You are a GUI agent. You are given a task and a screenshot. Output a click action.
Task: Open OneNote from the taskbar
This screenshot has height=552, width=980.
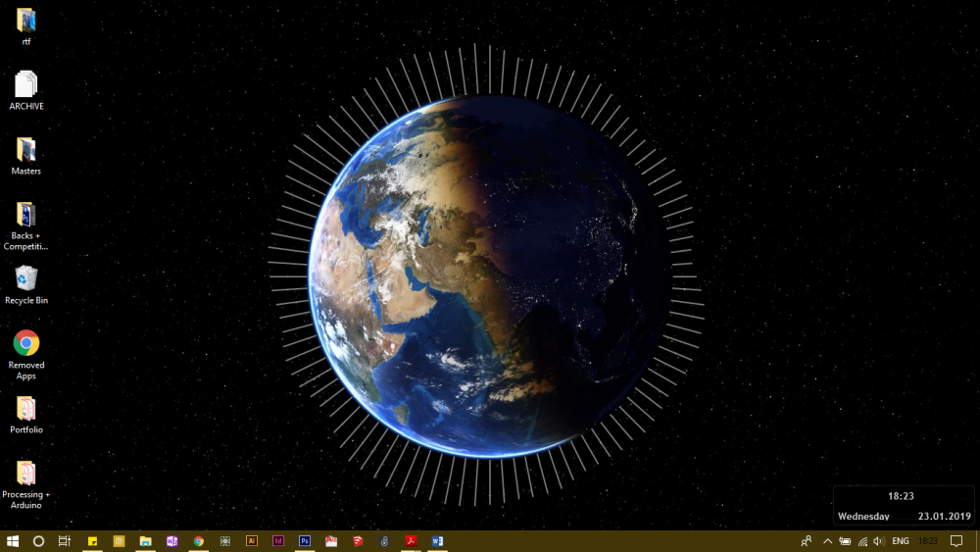coord(172,541)
